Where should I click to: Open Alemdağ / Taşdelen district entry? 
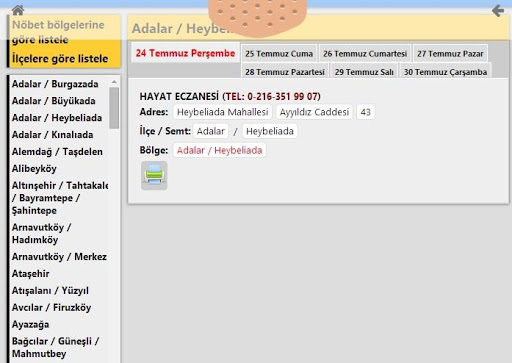point(57,152)
